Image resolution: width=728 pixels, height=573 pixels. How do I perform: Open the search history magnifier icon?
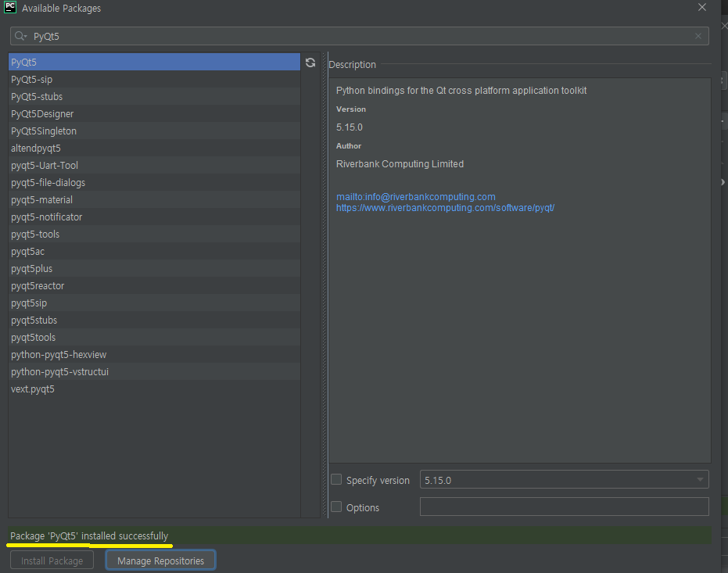20,36
